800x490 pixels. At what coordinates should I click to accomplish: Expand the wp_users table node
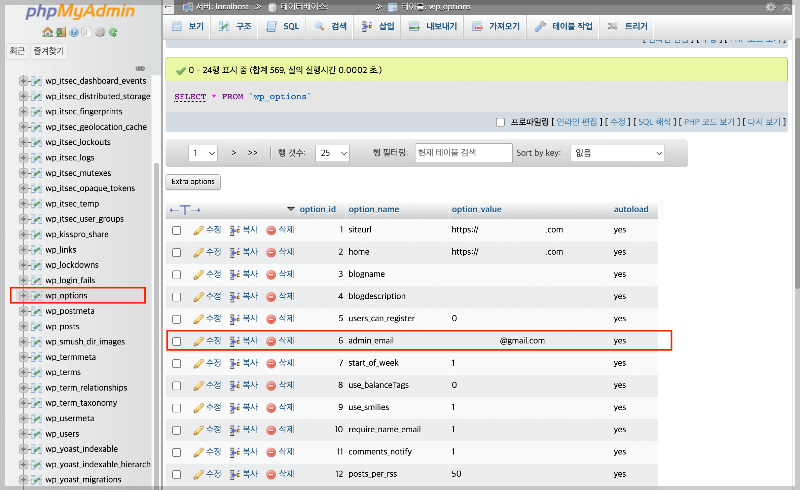23,433
